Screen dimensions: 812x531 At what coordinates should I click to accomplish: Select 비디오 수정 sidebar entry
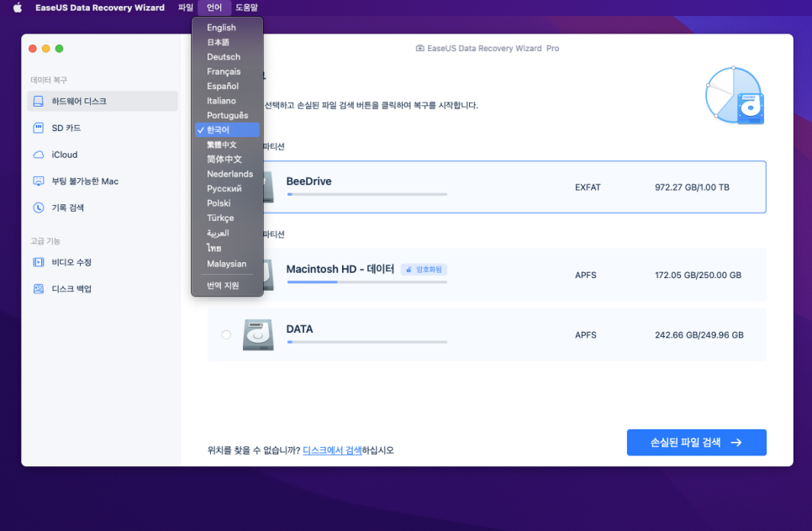[71, 262]
